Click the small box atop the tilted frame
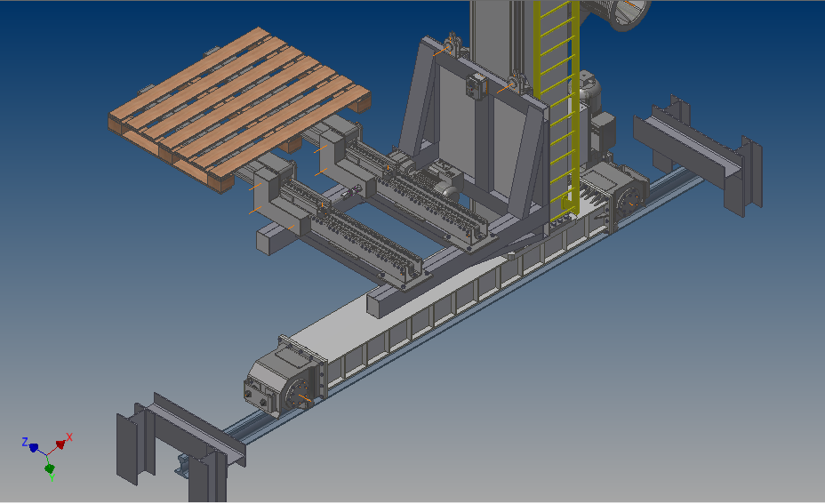825x504 pixels. point(475,88)
